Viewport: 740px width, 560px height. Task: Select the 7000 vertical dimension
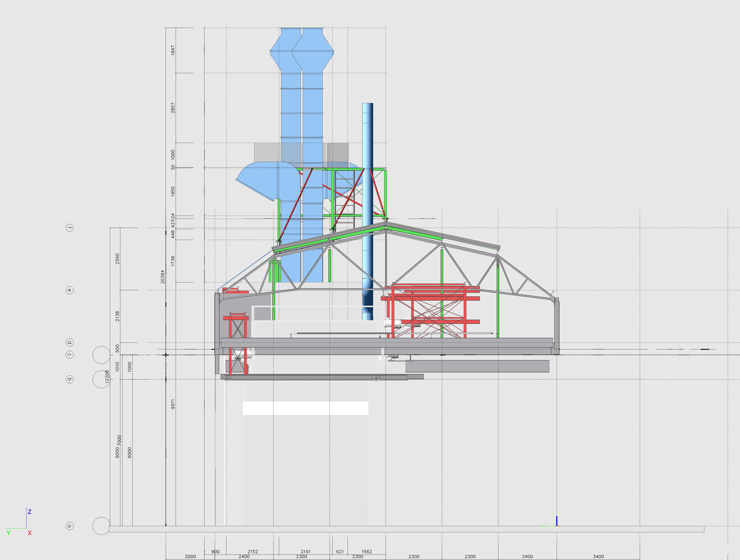coord(119,440)
